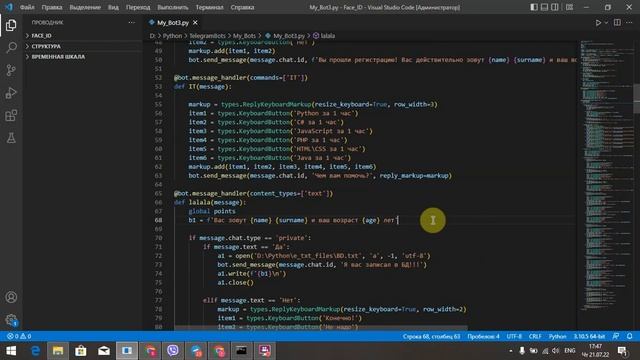The height and width of the screenshot is (360, 640).
Task: Click the Python breadcrumb segment
Action: click(172, 36)
